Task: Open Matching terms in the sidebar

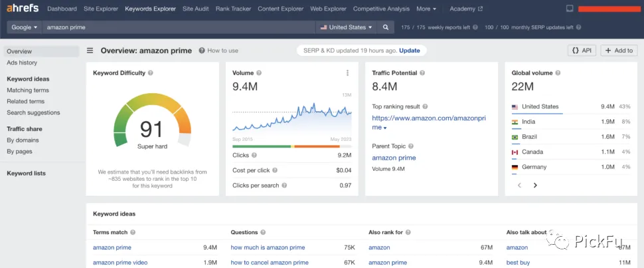Action: (x=28, y=90)
